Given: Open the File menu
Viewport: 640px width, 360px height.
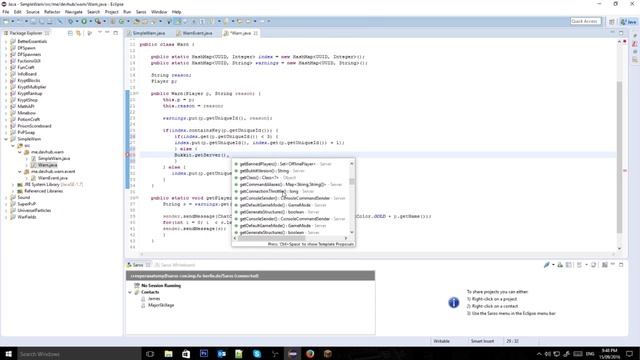Looking at the screenshot, I should pos(6,12).
